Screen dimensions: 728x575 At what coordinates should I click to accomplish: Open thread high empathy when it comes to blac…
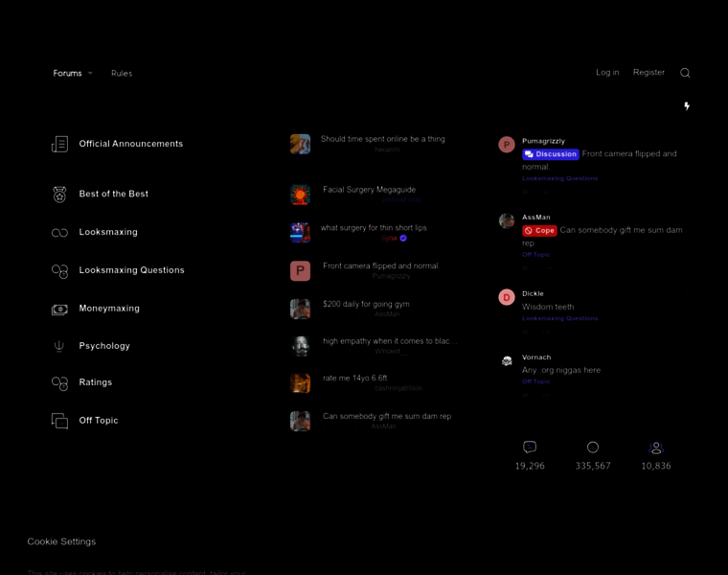(x=390, y=341)
